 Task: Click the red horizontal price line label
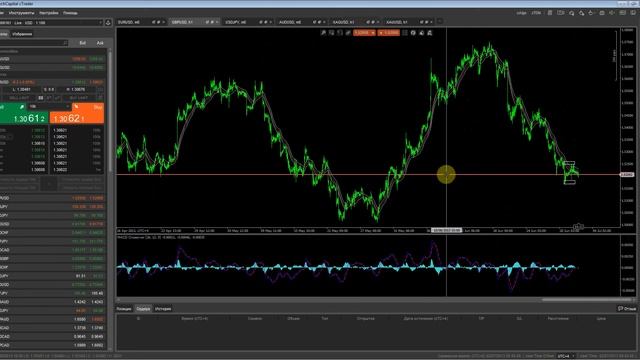click(627, 175)
